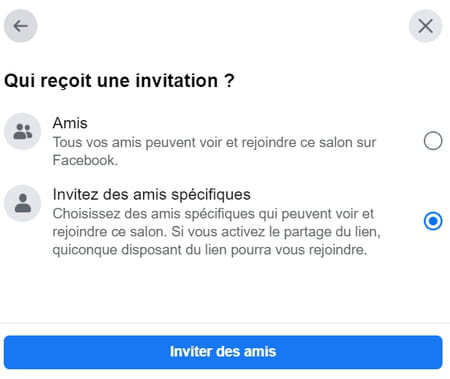Click the word Facebook in Amis description
The image size is (450, 379).
click(85, 160)
